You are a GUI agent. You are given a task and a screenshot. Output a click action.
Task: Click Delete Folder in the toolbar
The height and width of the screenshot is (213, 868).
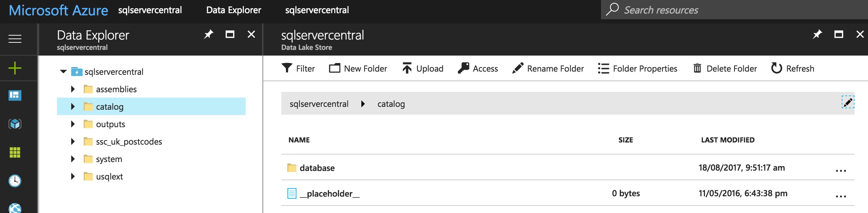click(725, 68)
